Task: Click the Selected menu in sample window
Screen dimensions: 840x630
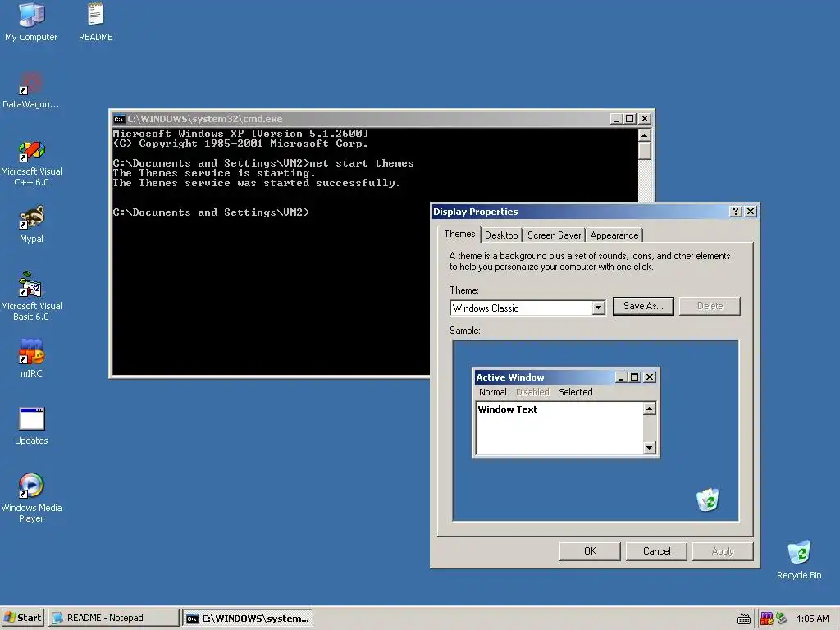Action: click(x=575, y=392)
